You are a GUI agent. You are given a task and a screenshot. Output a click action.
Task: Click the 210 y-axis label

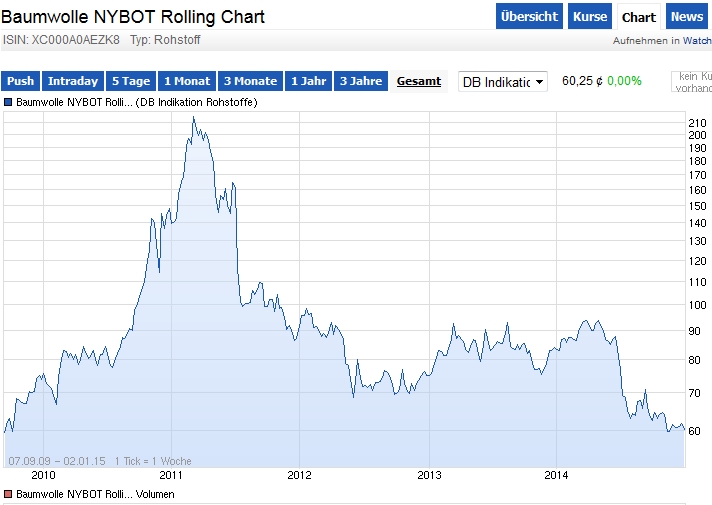click(x=697, y=123)
